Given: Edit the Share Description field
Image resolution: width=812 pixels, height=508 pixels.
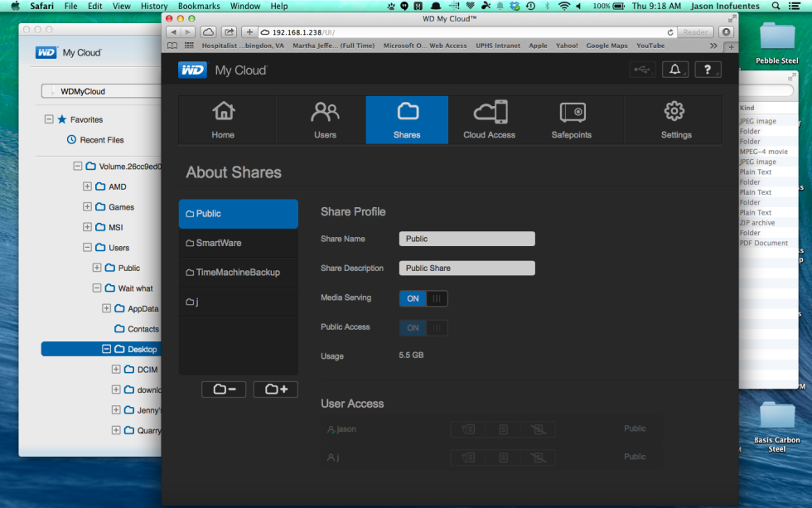Looking at the screenshot, I should point(466,268).
